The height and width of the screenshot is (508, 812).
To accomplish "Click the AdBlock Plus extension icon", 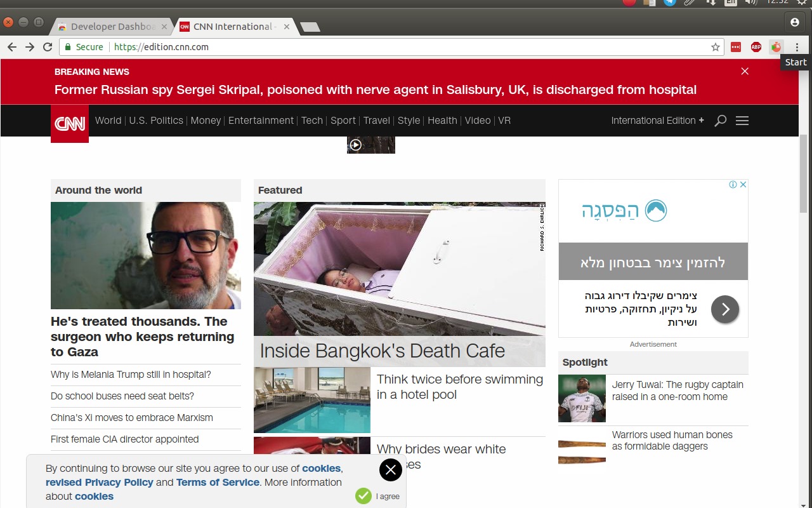I will pyautogui.click(x=756, y=47).
